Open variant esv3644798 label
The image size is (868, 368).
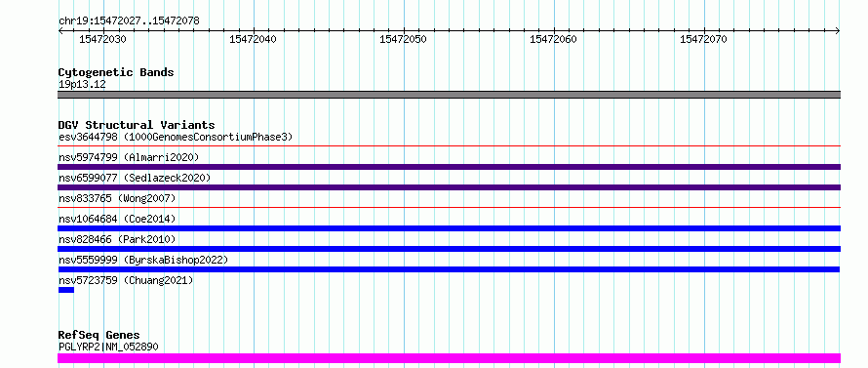click(176, 137)
